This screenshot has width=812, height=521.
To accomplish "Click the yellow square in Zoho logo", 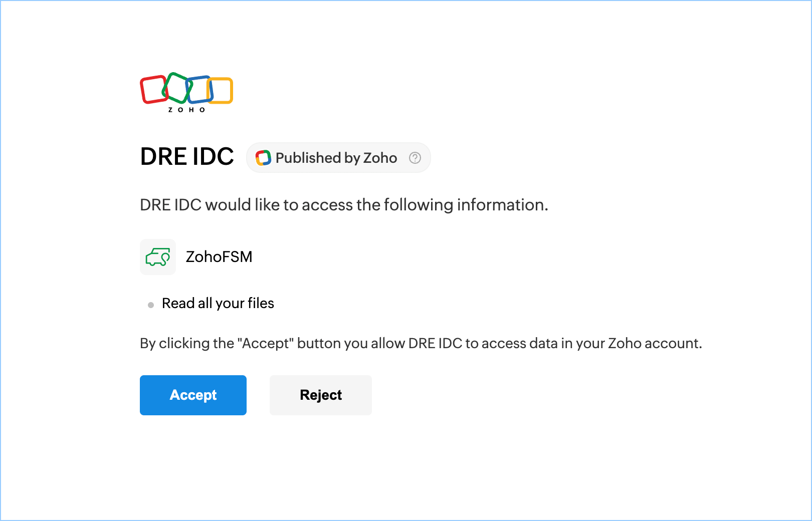I will coord(220,90).
